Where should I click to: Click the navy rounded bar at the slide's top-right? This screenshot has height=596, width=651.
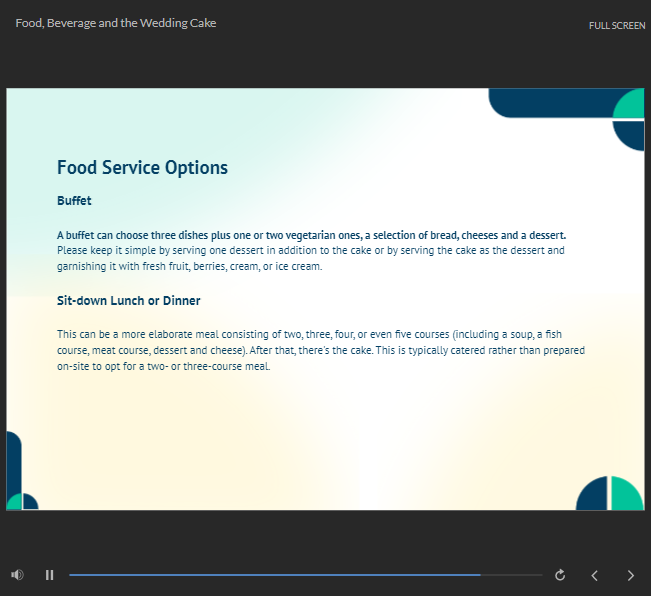548,103
